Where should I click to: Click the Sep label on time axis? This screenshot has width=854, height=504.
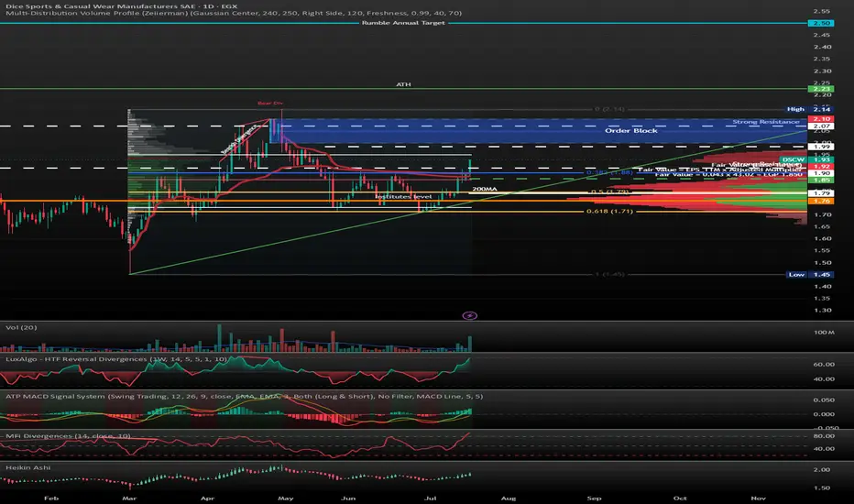[594, 498]
